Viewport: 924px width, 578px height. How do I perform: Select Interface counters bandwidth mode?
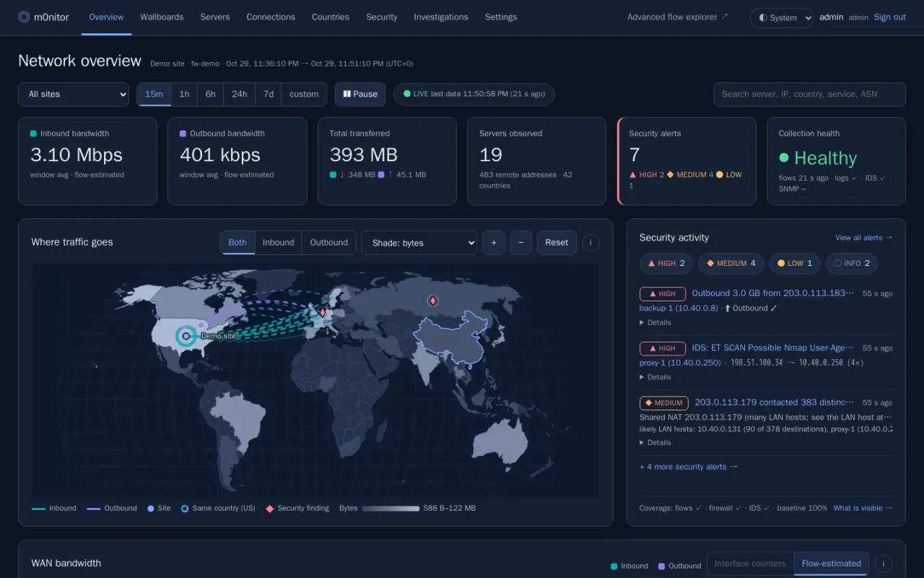click(x=750, y=564)
